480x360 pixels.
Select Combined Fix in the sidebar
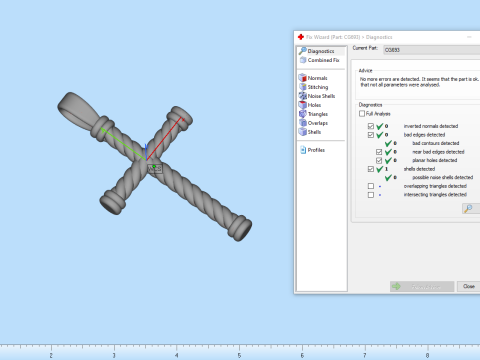point(320,60)
